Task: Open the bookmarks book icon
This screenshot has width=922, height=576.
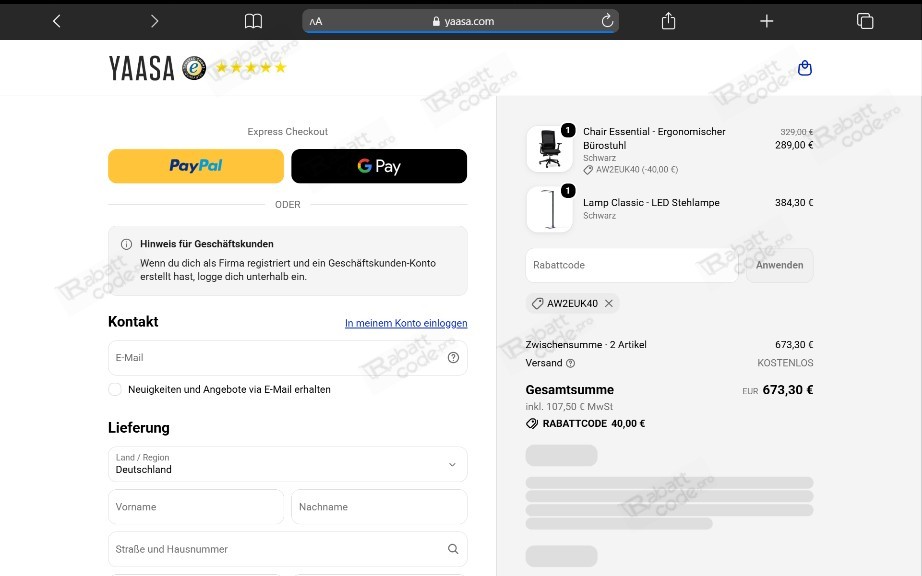Action: tap(253, 21)
